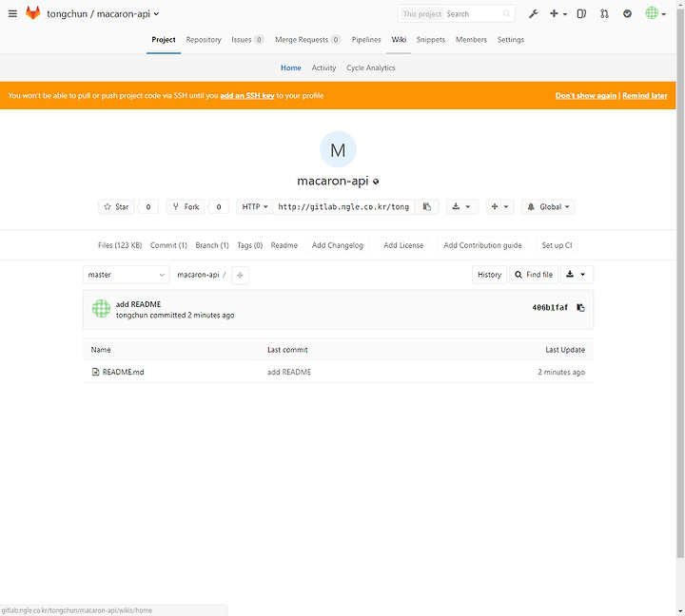This screenshot has height=616, width=685.
Task: Open the todos checkmark icon
Action: click(627, 13)
